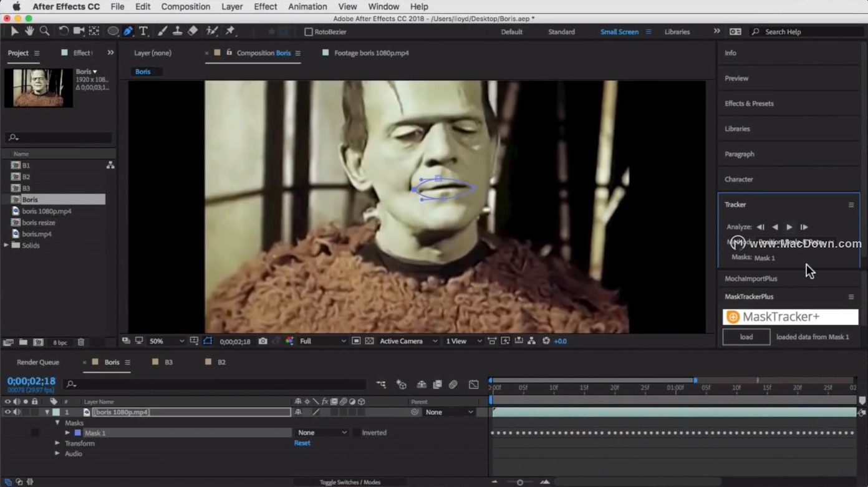Screen dimensions: 868x487
Task: Open the Composition Mini-Flowchart in timeline
Action: [381, 385]
